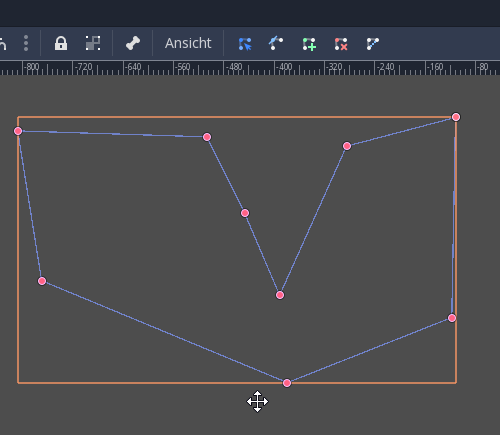500x435 pixels.
Task: Select the point at the top of the right V edge
Action: (x=347, y=146)
